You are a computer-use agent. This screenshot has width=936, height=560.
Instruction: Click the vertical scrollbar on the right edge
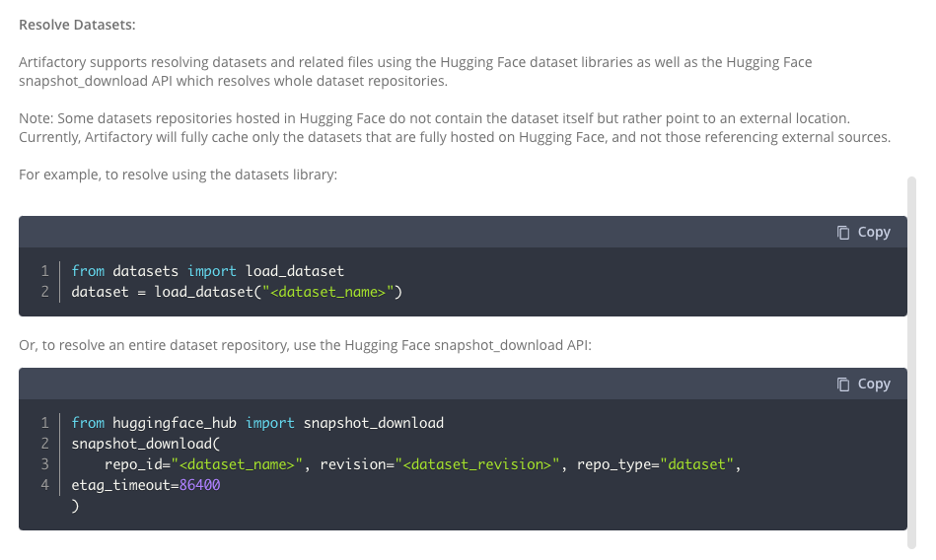pyautogui.click(x=911, y=355)
